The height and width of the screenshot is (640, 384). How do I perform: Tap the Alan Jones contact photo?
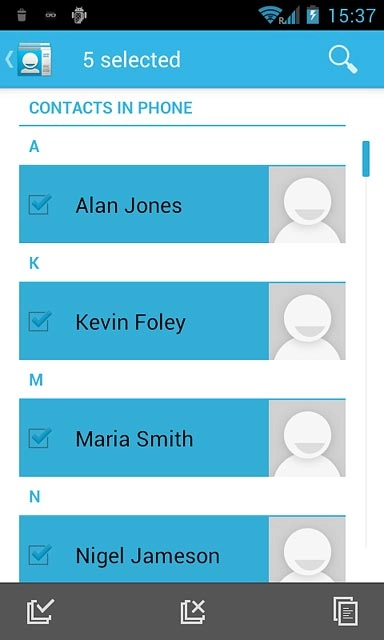[x=307, y=204]
